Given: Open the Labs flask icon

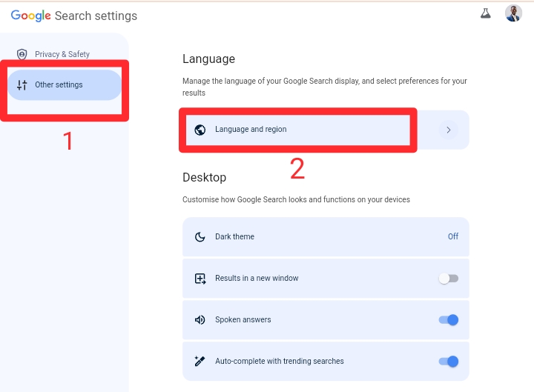Looking at the screenshot, I should [x=485, y=13].
